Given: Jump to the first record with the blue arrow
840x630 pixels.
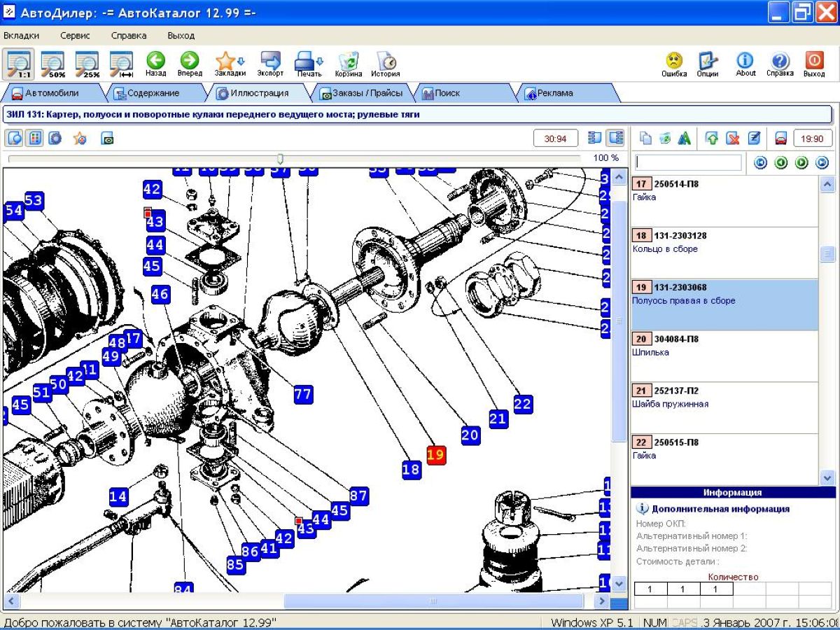Looking at the screenshot, I should point(761,162).
